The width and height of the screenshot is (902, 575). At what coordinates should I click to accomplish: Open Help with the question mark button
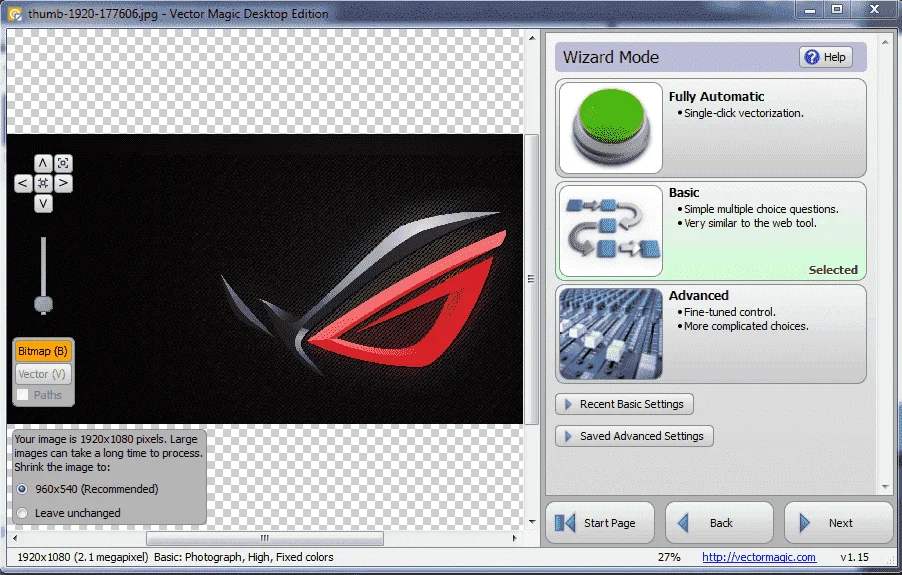point(825,57)
